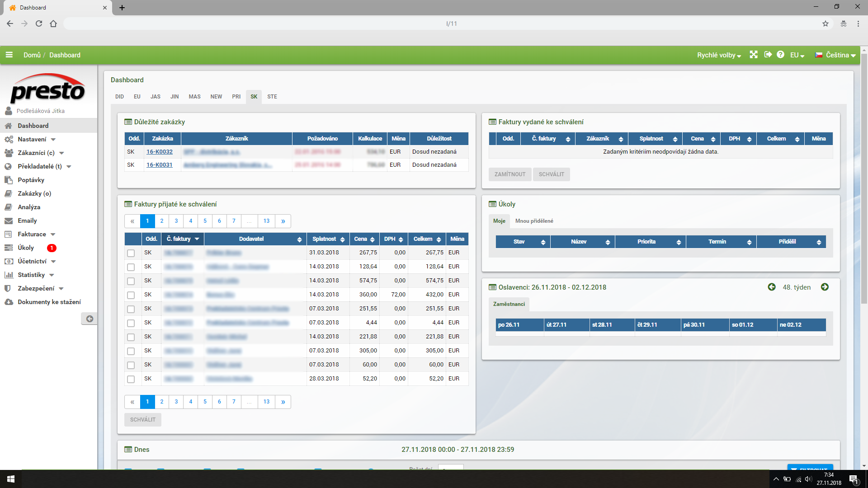
Task: Check invoice row with Celkem 574,75
Action: 131,281
